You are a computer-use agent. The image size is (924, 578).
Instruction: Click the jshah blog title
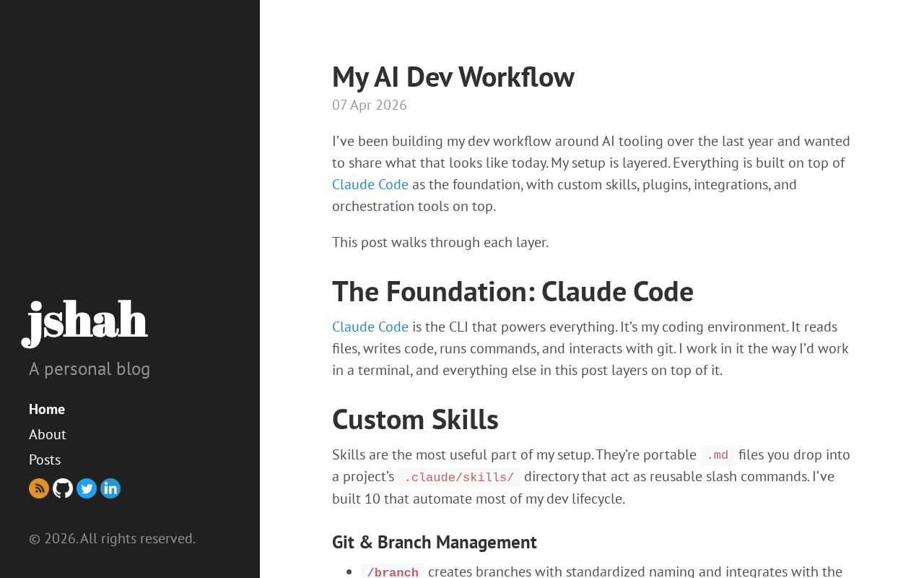tap(85, 322)
